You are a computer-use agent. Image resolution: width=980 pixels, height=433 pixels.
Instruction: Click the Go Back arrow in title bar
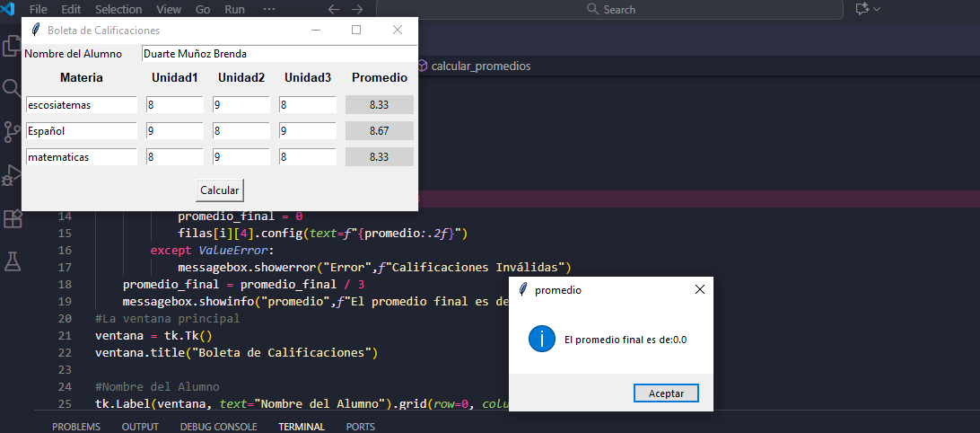coord(334,9)
